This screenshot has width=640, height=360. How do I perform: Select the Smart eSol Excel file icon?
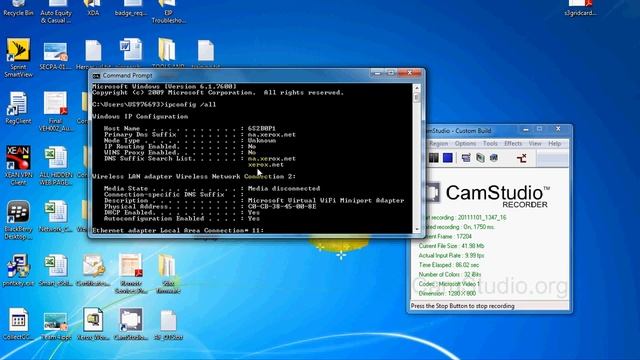tap(56, 270)
